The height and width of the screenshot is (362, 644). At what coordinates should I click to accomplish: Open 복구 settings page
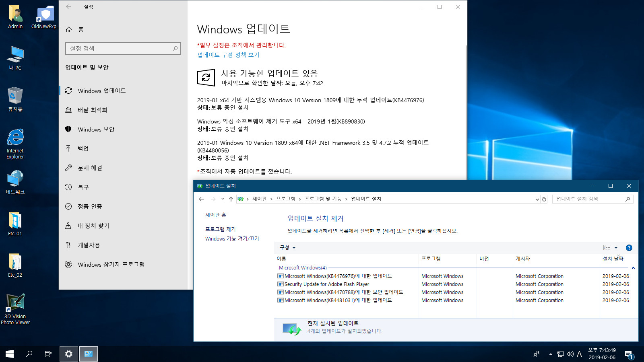[123, 187]
